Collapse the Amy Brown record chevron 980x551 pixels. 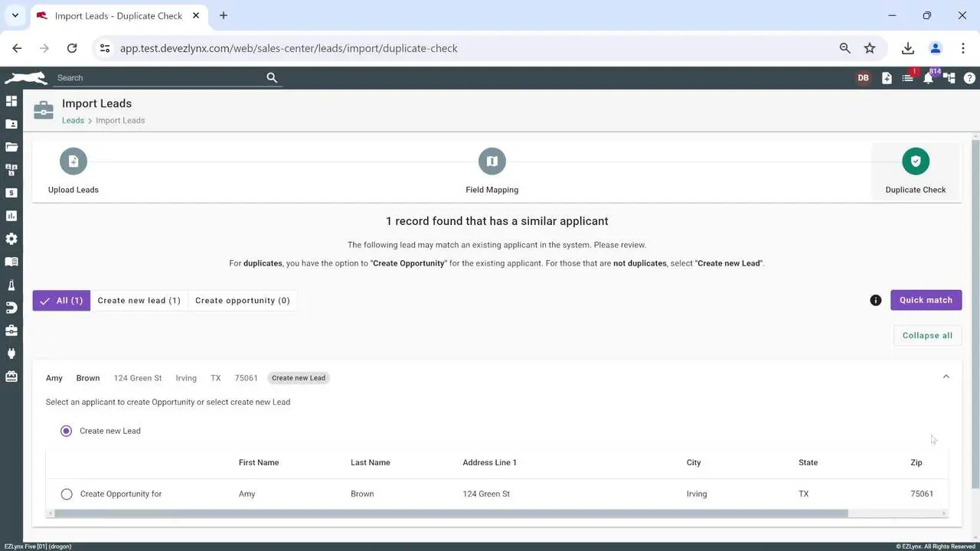pos(946,377)
